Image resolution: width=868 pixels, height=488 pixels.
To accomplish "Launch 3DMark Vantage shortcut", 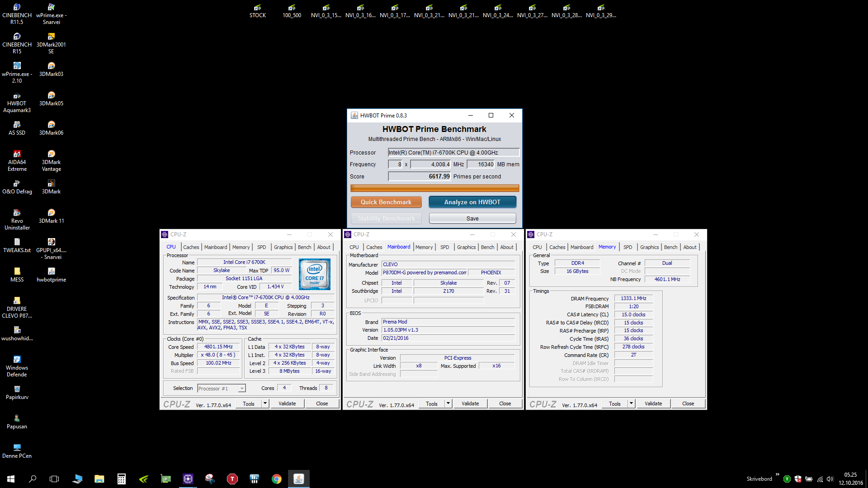I will (51, 160).
